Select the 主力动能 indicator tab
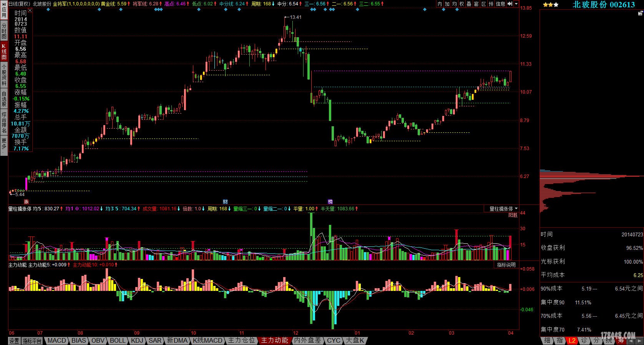Image resolution: width=644 pixels, height=345 pixels. pyautogui.click(x=275, y=340)
